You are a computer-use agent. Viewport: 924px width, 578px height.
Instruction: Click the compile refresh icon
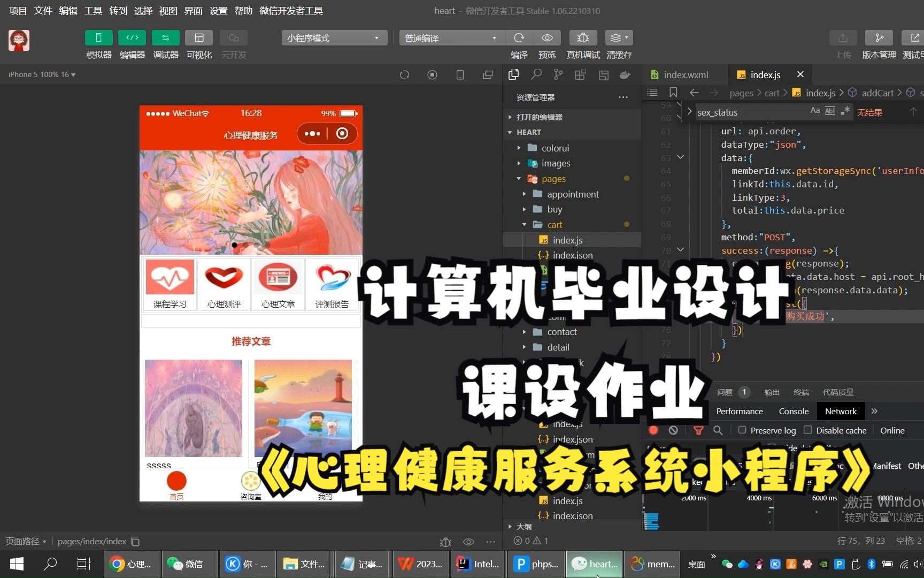(x=519, y=37)
